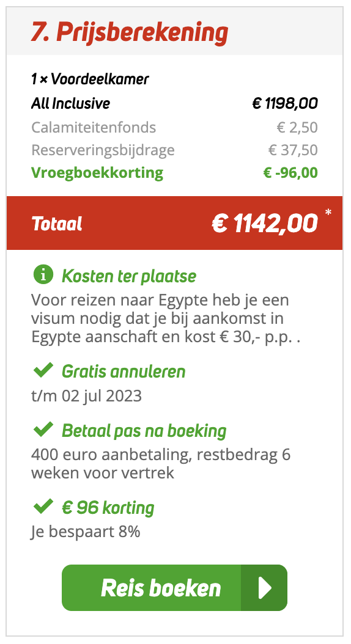
Task: Click the discount amount € -96,00
Action: (x=290, y=172)
